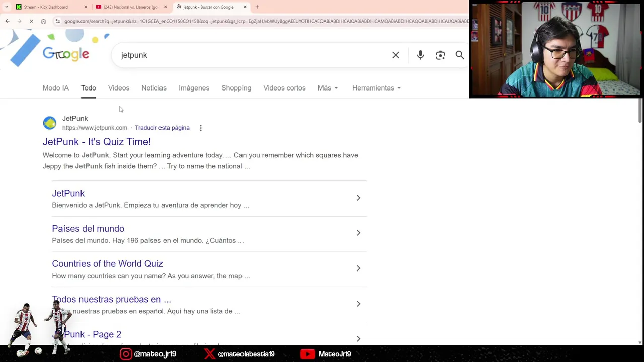Open the browser home button
Screen dimensions: 644x362
pos(43,21)
